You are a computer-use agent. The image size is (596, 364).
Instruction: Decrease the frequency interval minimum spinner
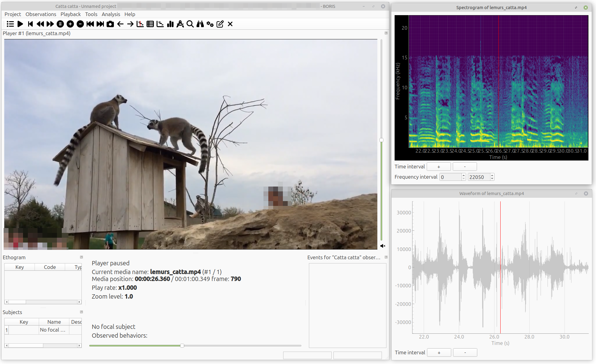click(464, 179)
